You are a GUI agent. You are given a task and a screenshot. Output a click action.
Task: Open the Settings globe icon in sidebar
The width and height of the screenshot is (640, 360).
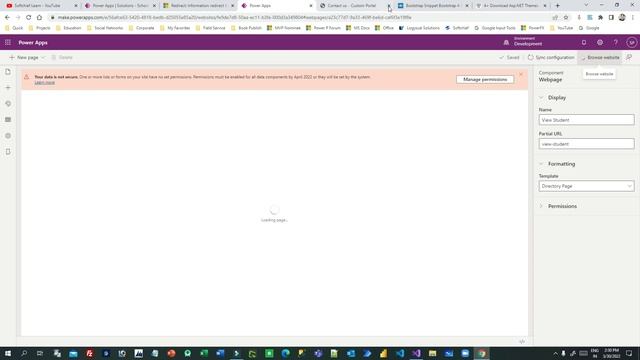coord(8,136)
